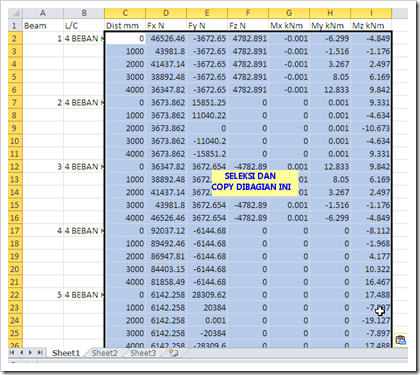Click cell with 28309.62 in row 22

207,295
